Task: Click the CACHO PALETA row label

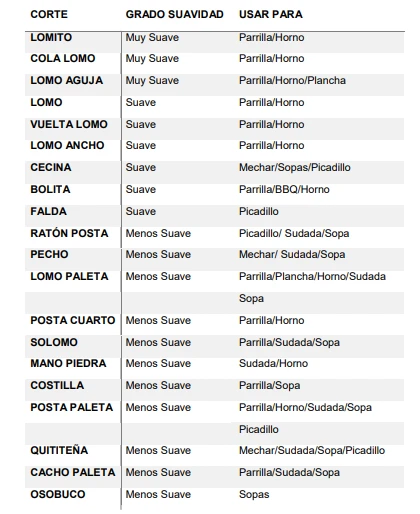Action: click(73, 472)
